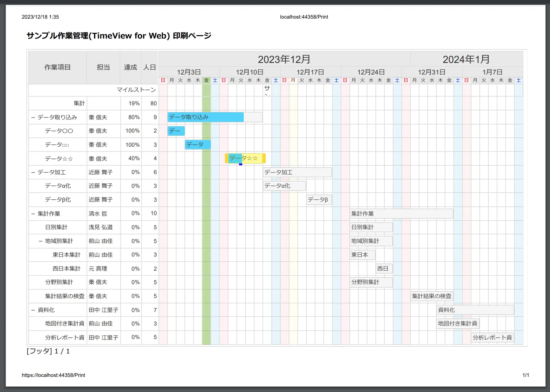The width and height of the screenshot is (550, 392).
Task: Click the 担当 column header
Action: pos(103,67)
